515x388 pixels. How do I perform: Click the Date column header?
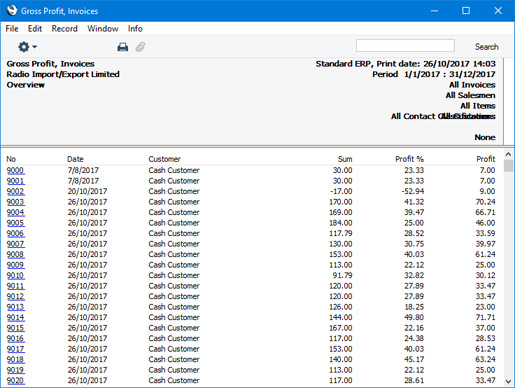[x=75, y=159]
